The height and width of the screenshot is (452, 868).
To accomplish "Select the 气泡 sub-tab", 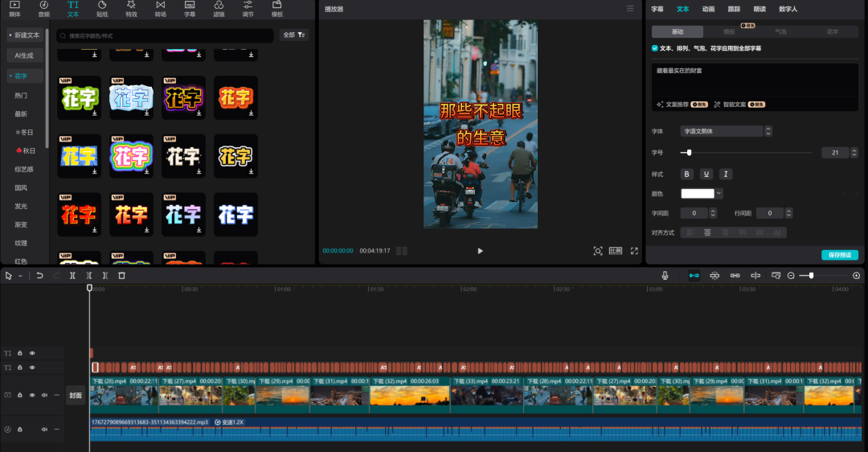I will (780, 32).
